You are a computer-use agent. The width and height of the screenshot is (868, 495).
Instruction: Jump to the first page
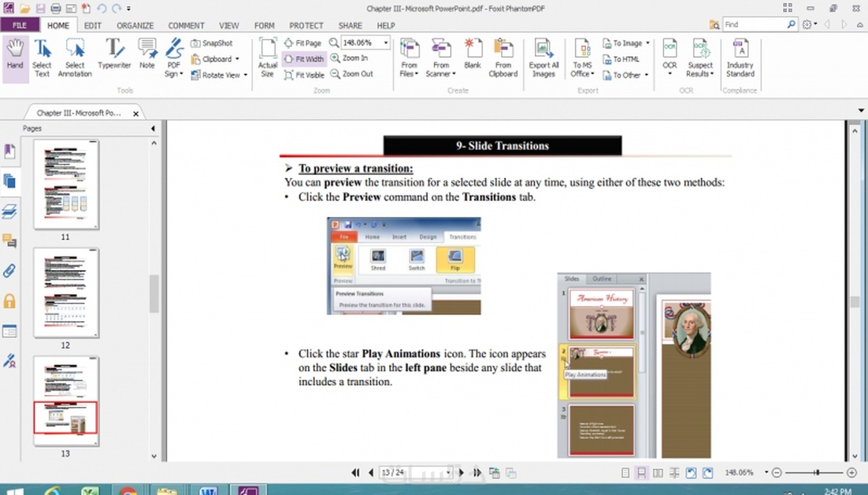(x=355, y=473)
